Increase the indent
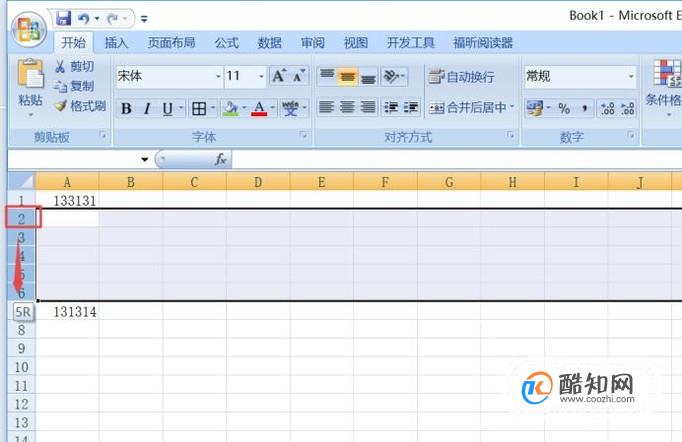The width and height of the screenshot is (682, 442). [x=411, y=107]
